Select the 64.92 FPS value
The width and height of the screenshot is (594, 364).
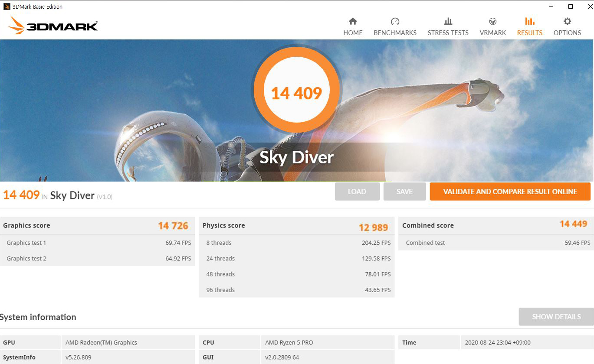[178, 258]
